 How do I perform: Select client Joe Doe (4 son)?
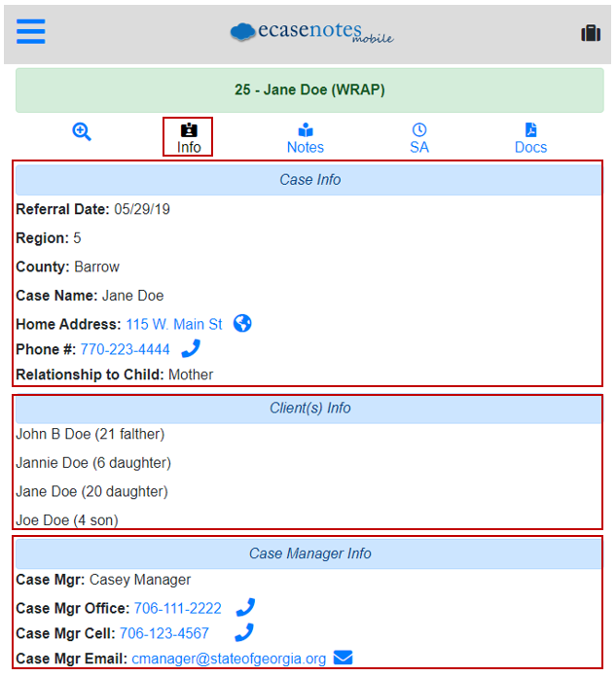(67, 520)
